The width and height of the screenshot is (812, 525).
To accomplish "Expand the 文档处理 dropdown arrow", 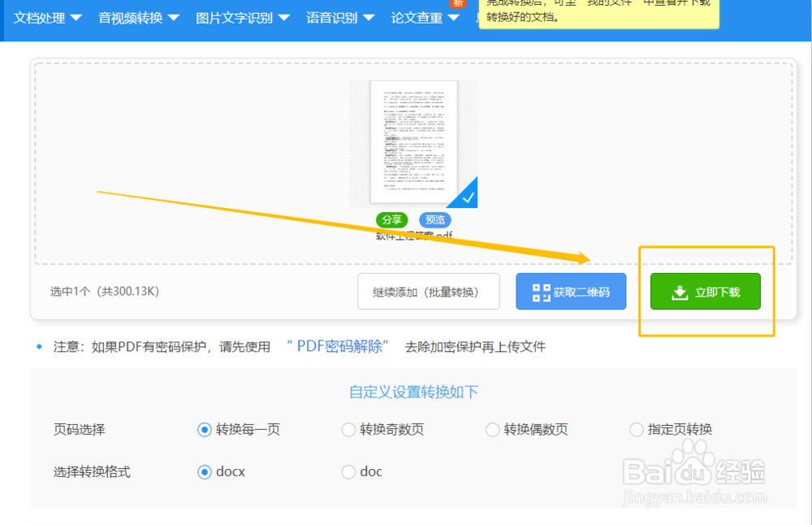I will click(77, 15).
